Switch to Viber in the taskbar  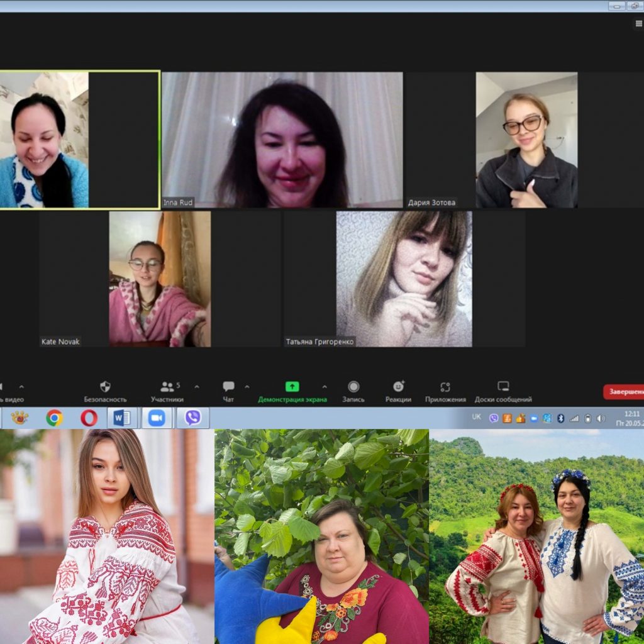(192, 418)
